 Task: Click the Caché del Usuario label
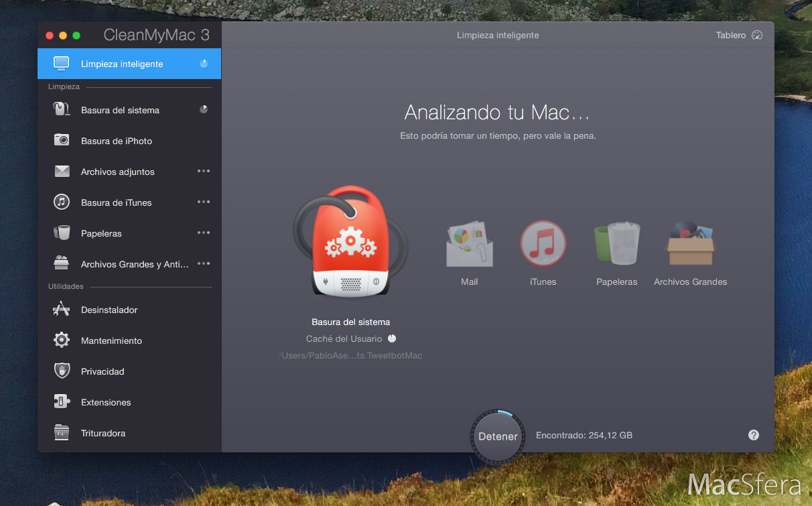(x=344, y=339)
